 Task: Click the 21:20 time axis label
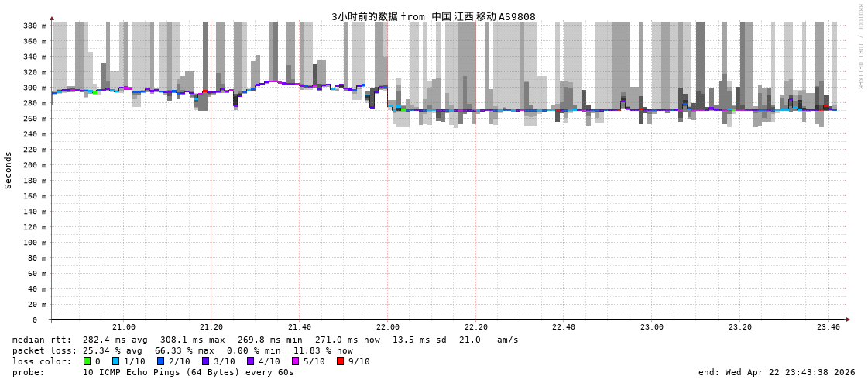[x=212, y=327]
